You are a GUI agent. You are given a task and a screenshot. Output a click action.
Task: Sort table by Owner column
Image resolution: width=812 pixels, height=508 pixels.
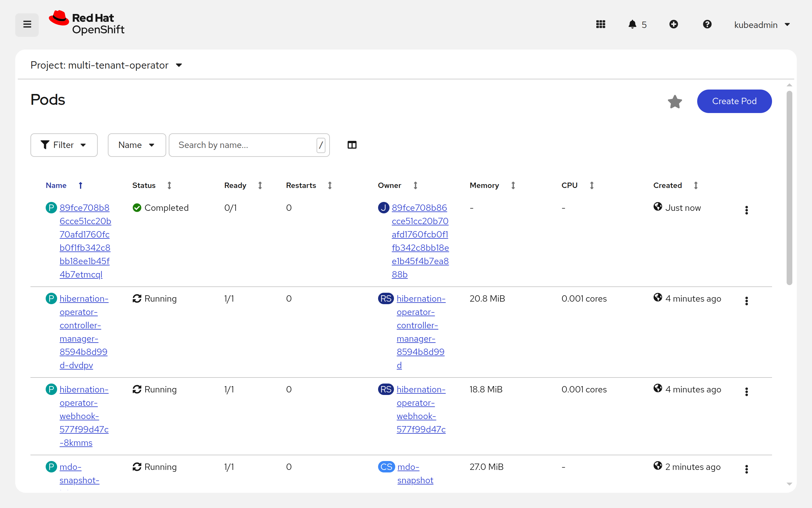click(x=415, y=185)
